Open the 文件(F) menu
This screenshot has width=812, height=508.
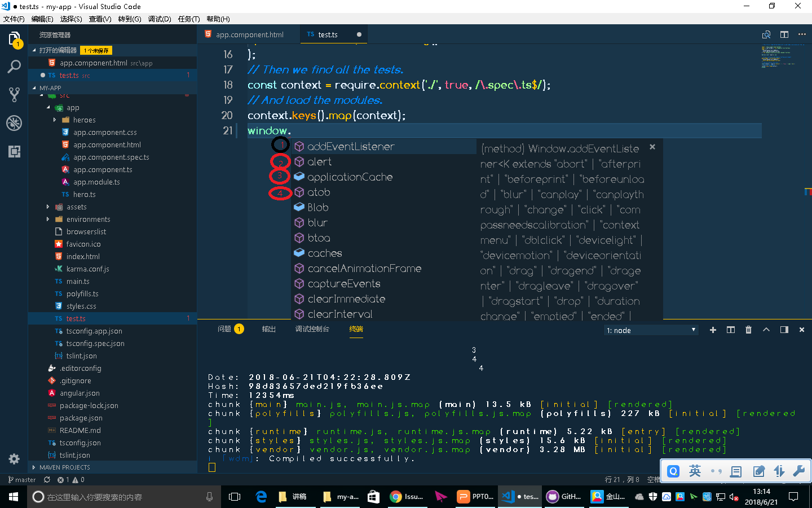(14, 18)
